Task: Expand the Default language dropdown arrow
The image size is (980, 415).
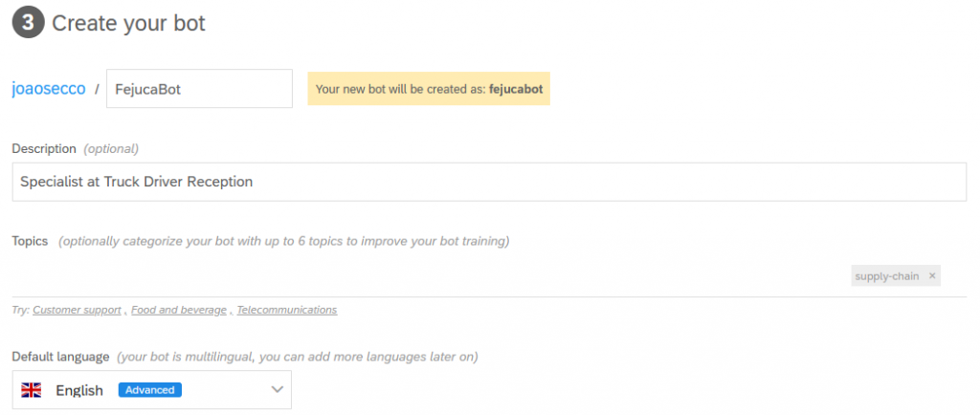Action: click(278, 389)
